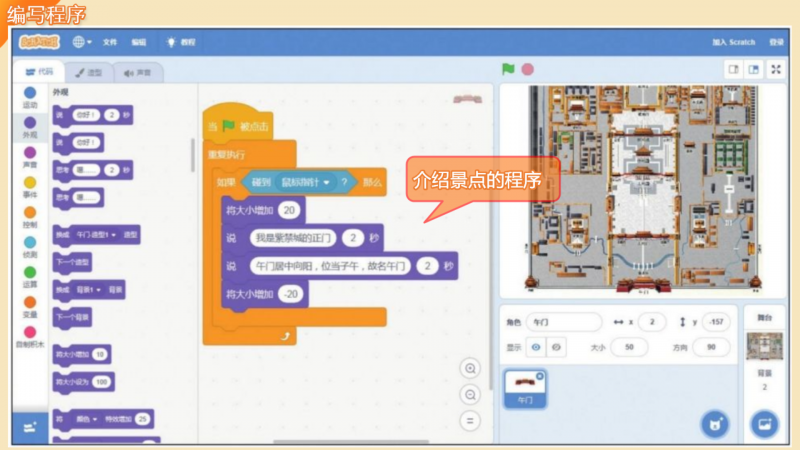Image resolution: width=800 pixels, height=450 pixels.
Task: Click the 我是紫禁城的正门 text in say block
Action: click(x=293, y=238)
